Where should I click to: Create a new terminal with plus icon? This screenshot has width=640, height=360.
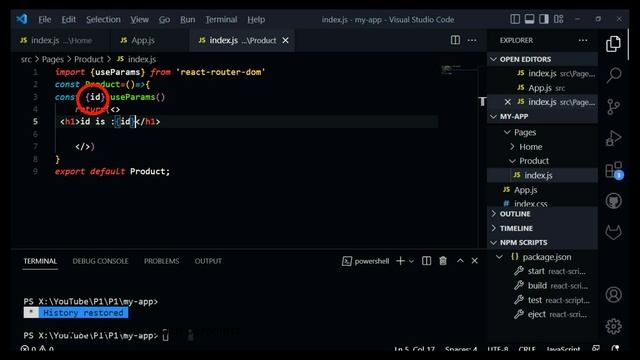pos(400,261)
